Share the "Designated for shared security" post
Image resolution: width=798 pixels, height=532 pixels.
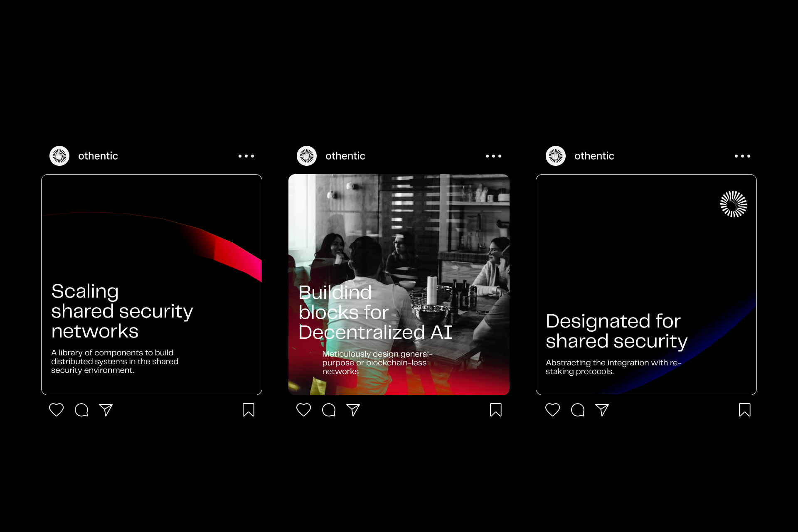click(602, 410)
